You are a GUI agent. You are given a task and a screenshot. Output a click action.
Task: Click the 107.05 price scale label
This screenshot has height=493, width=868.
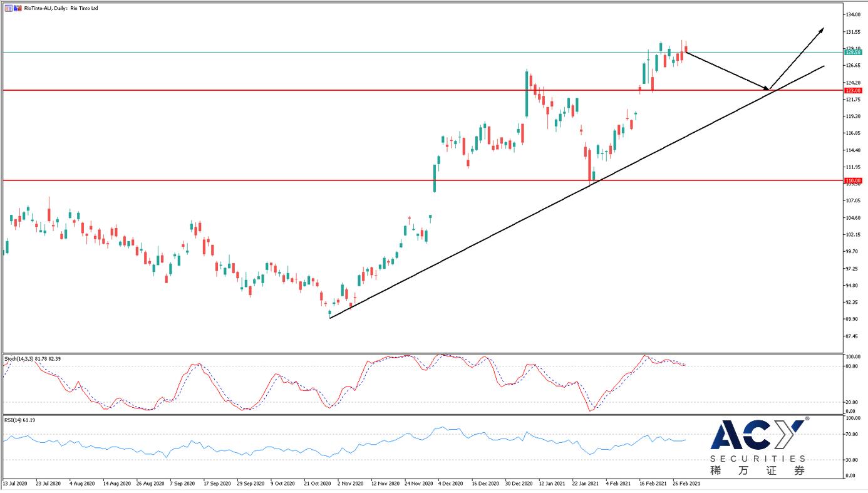click(x=854, y=200)
